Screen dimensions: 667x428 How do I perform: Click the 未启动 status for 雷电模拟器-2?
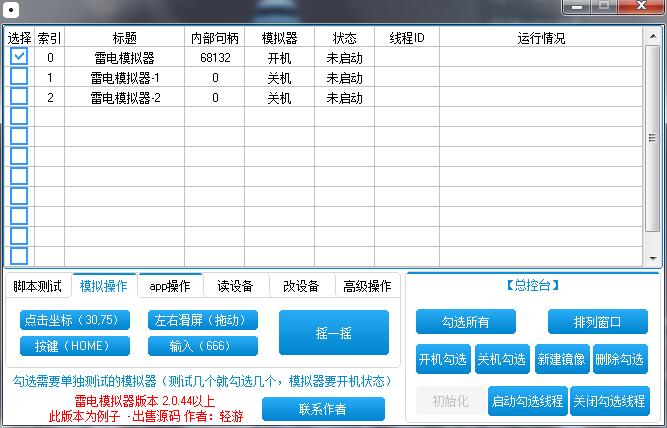(345, 97)
